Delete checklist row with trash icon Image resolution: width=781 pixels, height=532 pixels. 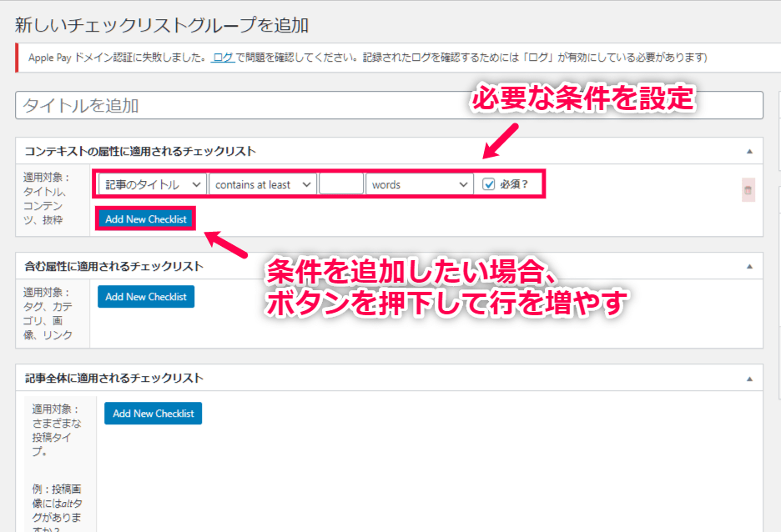[748, 190]
